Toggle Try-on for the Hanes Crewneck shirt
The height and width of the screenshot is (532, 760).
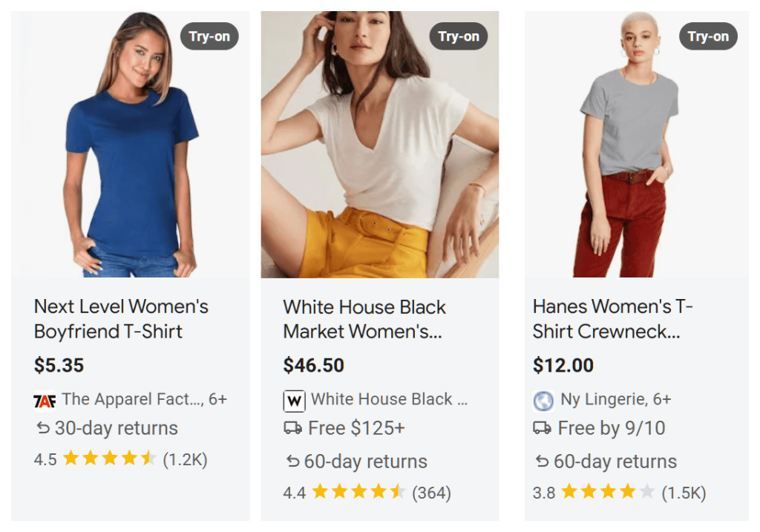click(708, 36)
